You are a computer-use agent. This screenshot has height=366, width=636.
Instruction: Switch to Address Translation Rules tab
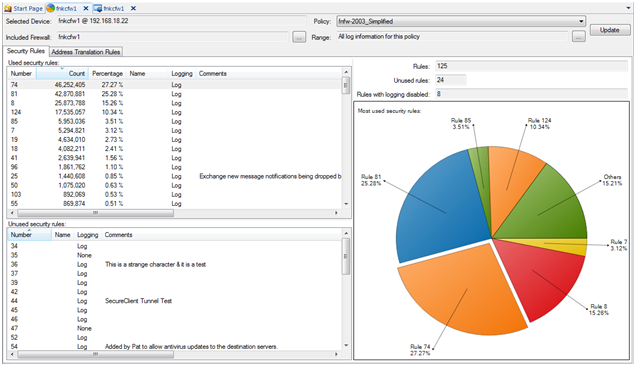(x=86, y=52)
